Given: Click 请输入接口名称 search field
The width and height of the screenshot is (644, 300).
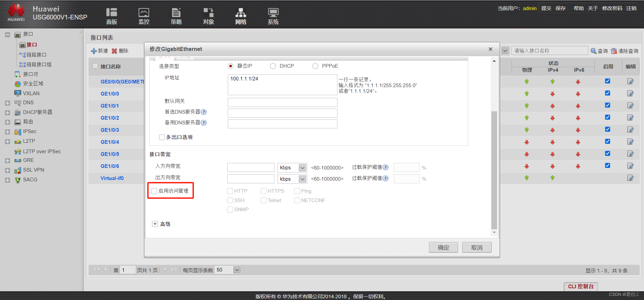Looking at the screenshot, I should pyautogui.click(x=550, y=51).
